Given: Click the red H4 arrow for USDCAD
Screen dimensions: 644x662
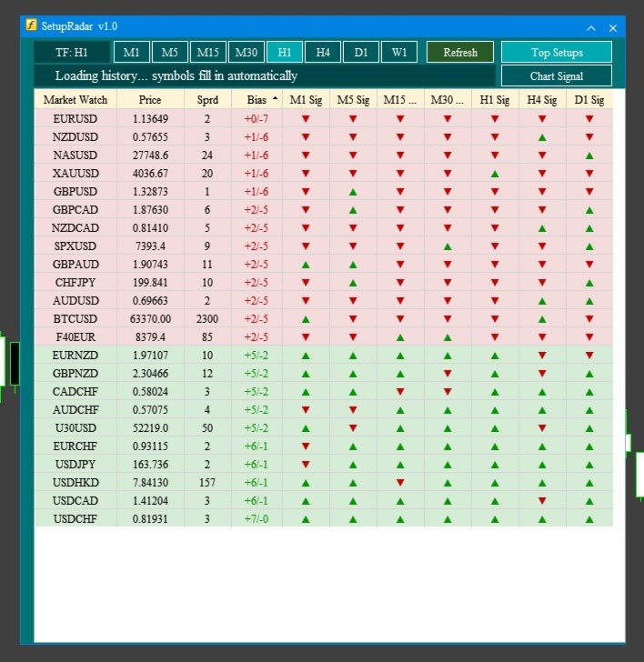Looking at the screenshot, I should click(542, 501).
